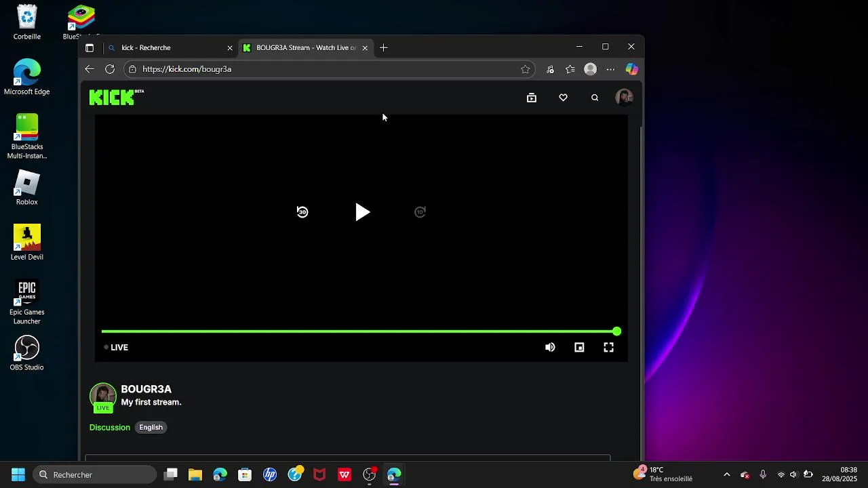Enter fullscreen video mode
Screen dimensions: 868x488
(609, 347)
